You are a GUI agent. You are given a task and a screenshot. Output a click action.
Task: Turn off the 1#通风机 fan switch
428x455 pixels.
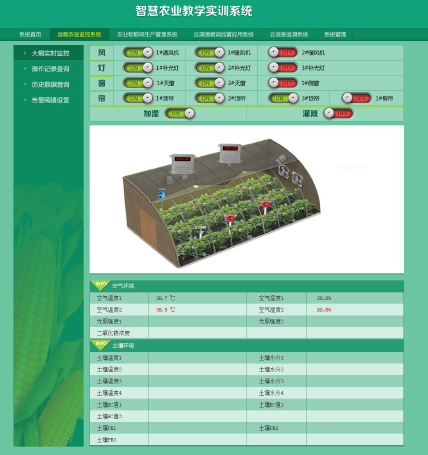coord(138,52)
